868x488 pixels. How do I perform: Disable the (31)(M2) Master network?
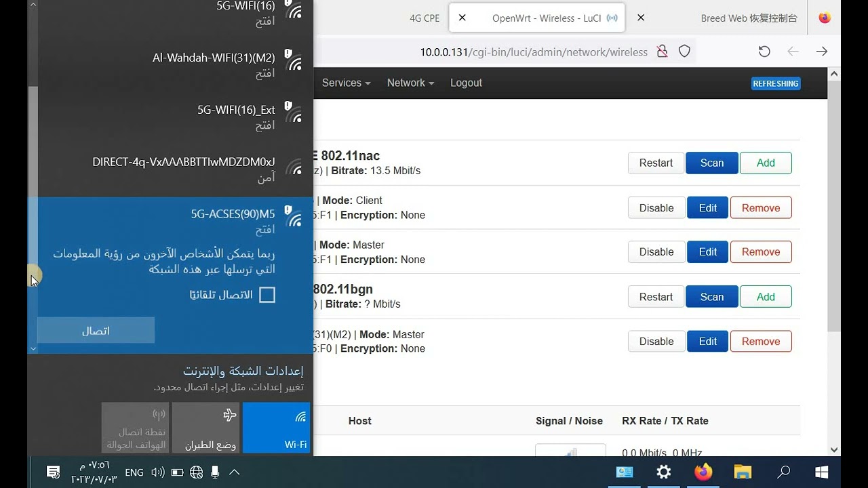[x=656, y=342]
